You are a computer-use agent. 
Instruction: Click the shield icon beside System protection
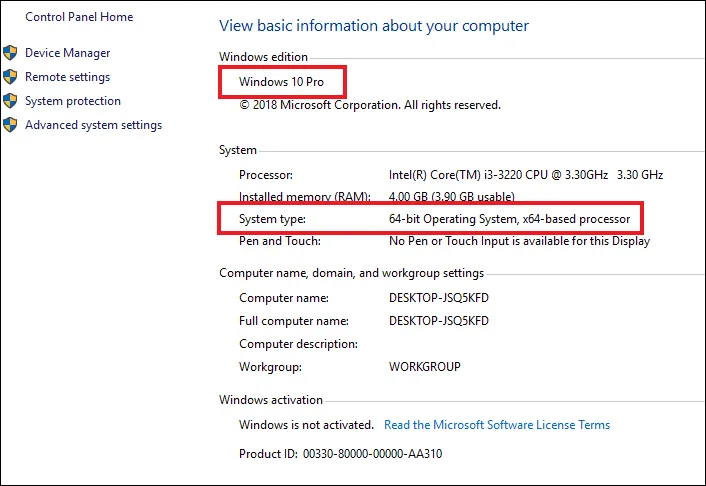(10, 101)
